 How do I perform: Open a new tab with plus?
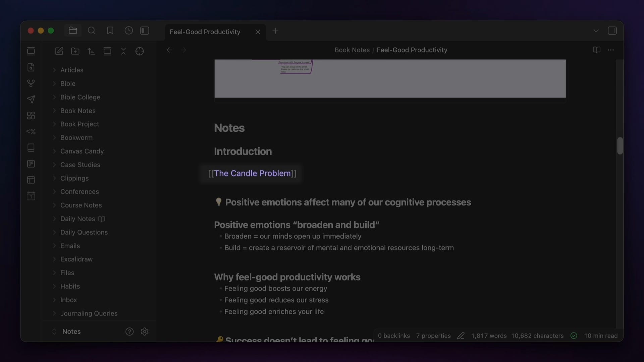(275, 31)
